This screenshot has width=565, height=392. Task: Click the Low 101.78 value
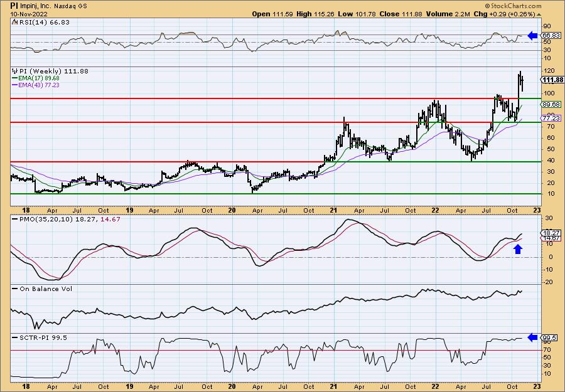[x=357, y=14]
